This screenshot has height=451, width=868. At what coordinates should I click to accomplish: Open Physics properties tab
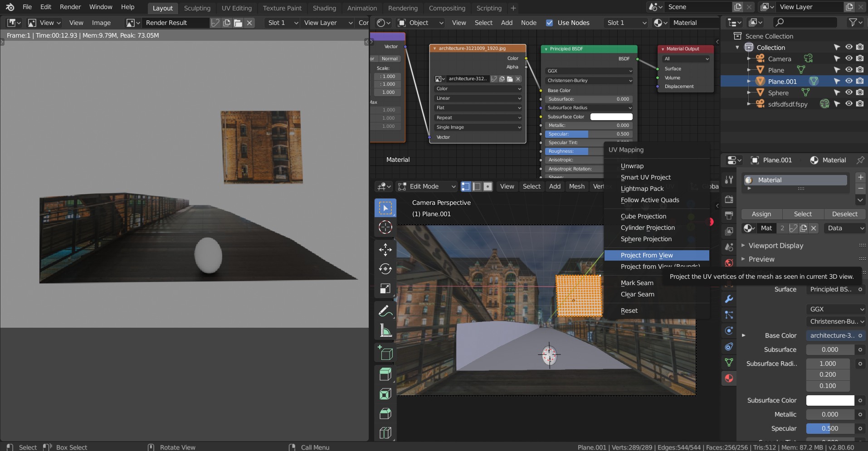coord(729,331)
